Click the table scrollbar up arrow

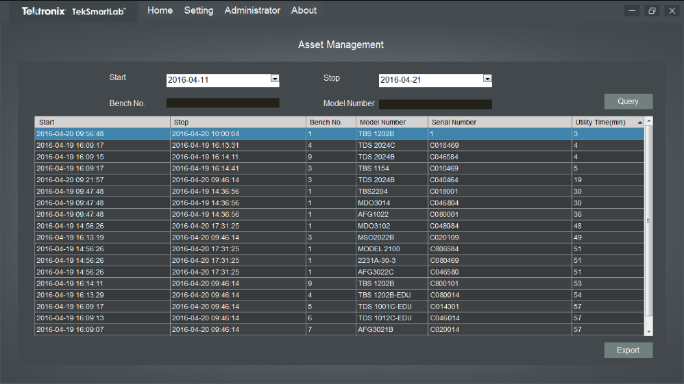(x=649, y=121)
